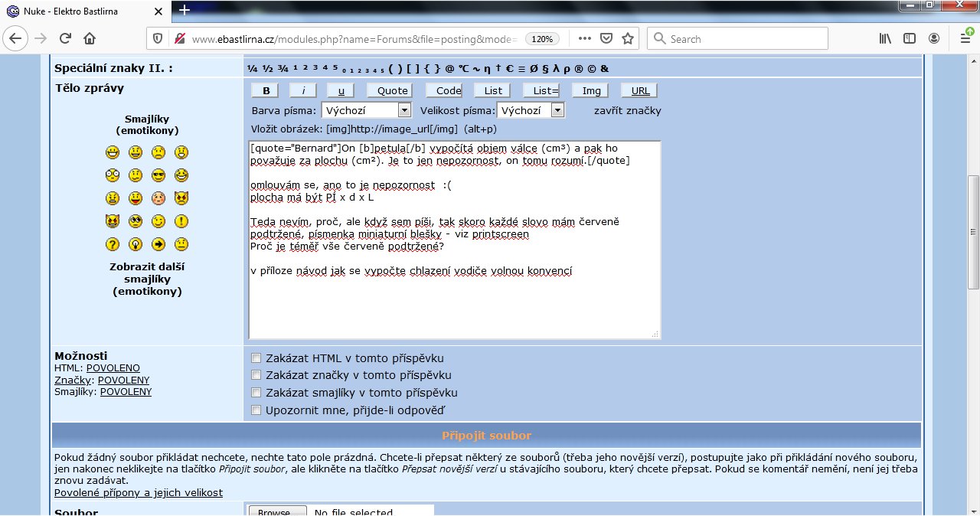
Task: Insert the sad frowning smiley
Action: pos(158,152)
